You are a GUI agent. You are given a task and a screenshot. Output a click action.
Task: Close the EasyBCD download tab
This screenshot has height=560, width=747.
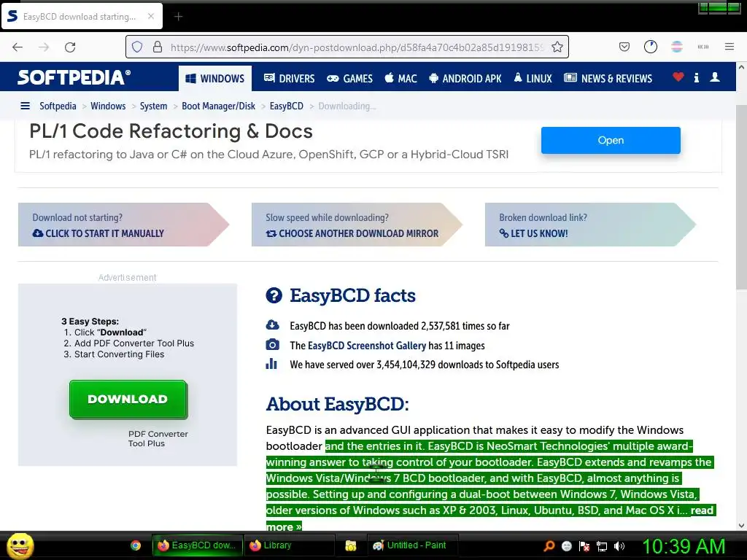point(150,16)
